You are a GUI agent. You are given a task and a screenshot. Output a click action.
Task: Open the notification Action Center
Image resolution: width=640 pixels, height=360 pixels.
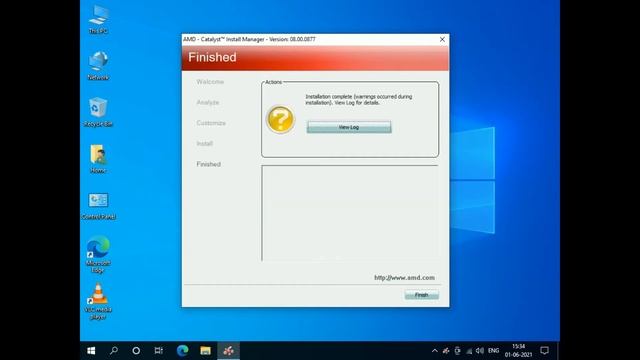(544, 351)
